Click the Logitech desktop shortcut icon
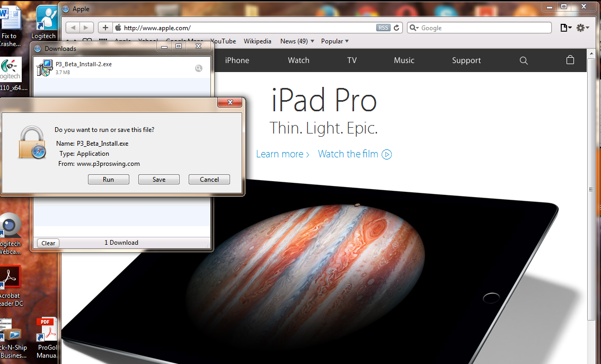Viewport: 601px width, 364px height. pos(47,17)
